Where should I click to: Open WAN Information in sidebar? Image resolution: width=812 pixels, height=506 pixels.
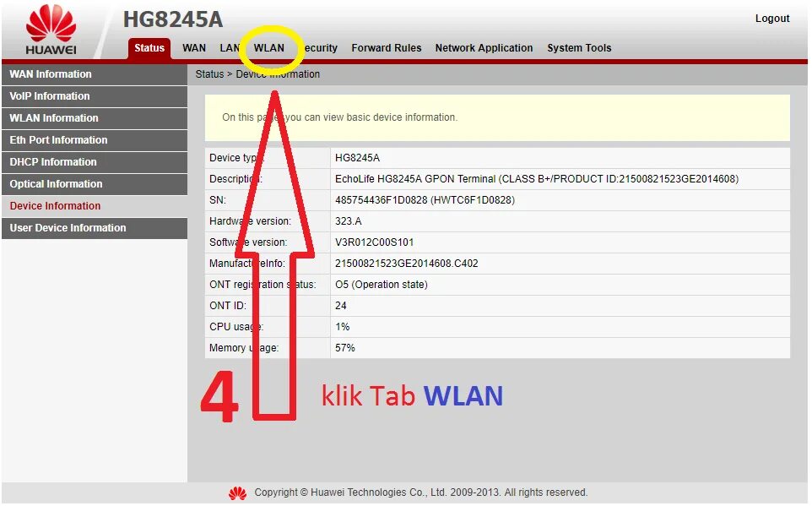pos(95,74)
